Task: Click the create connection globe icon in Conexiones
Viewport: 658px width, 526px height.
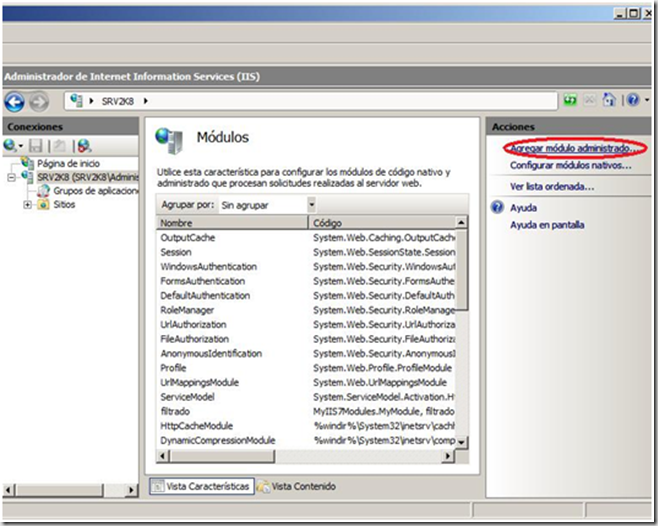Action: [10, 146]
